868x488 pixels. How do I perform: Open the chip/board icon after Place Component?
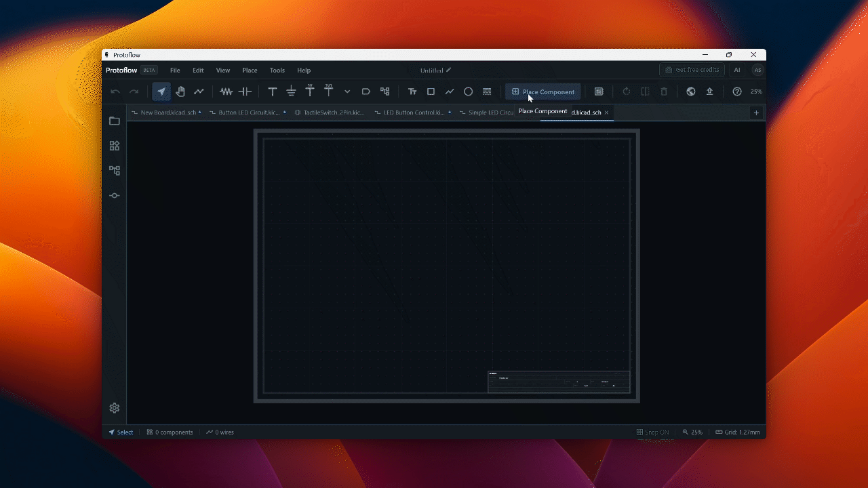(x=599, y=91)
